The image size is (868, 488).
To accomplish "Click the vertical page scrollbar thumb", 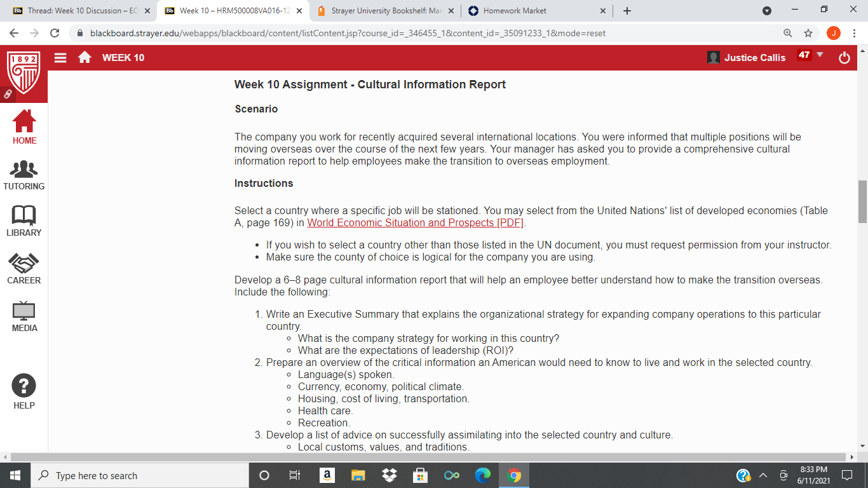I will pos(862,201).
